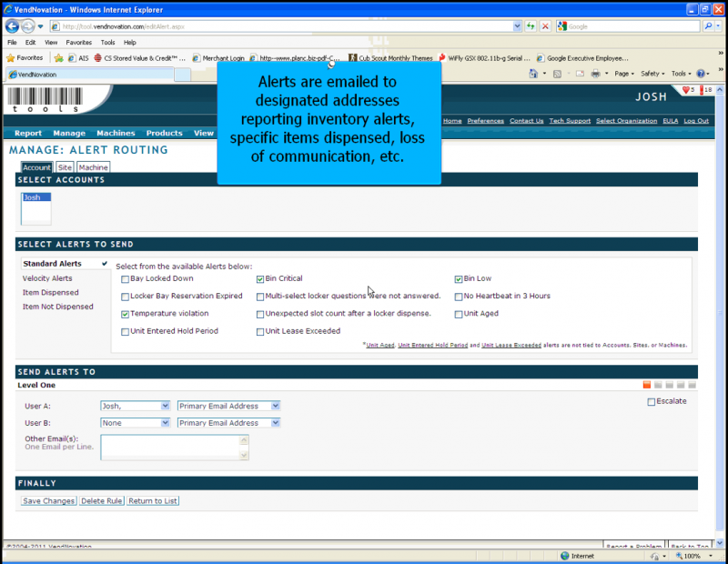Open the Report navigation menu
Image resolution: width=728 pixels, height=564 pixels.
coord(28,133)
